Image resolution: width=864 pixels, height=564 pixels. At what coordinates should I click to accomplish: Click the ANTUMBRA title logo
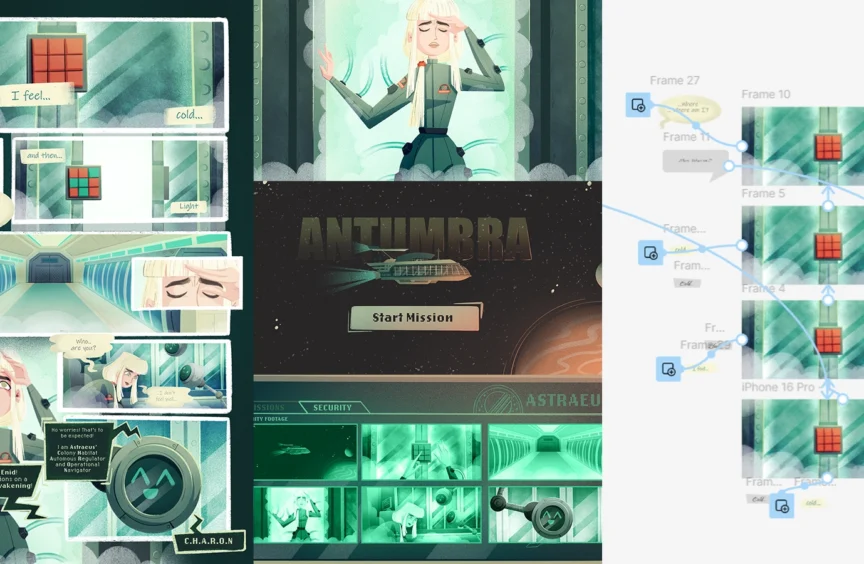pos(415,238)
